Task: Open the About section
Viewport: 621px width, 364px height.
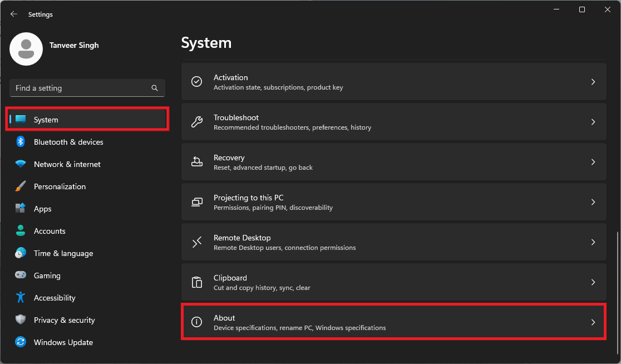Action: 393,322
